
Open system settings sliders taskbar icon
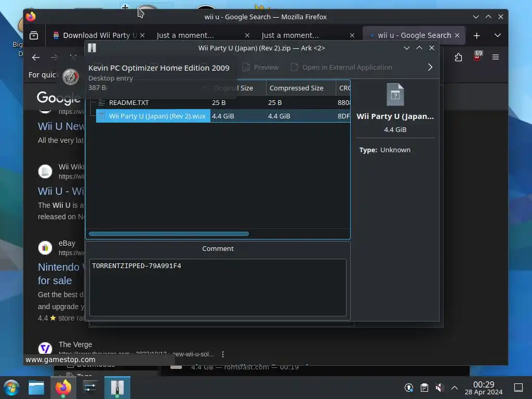(90, 388)
